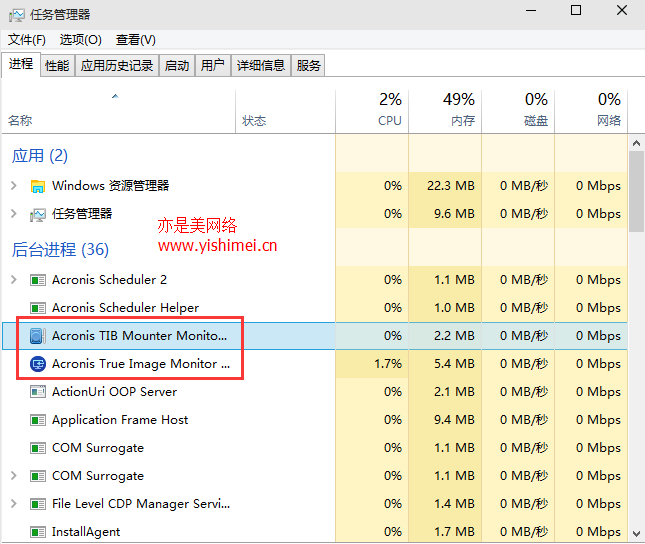Screen dimensions: 645x544
Task: Click the File Level CDP Manager icon
Action: tap(38, 504)
